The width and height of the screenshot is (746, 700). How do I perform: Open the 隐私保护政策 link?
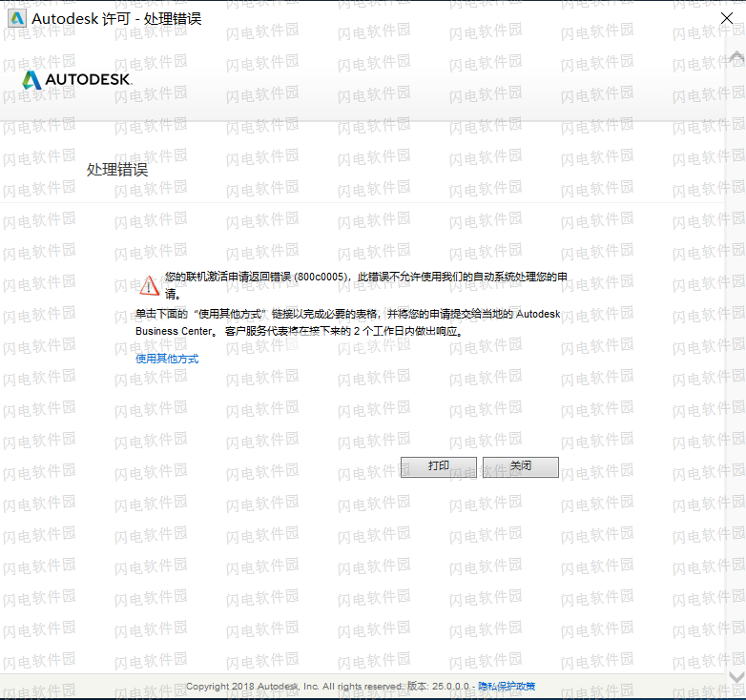(507, 687)
